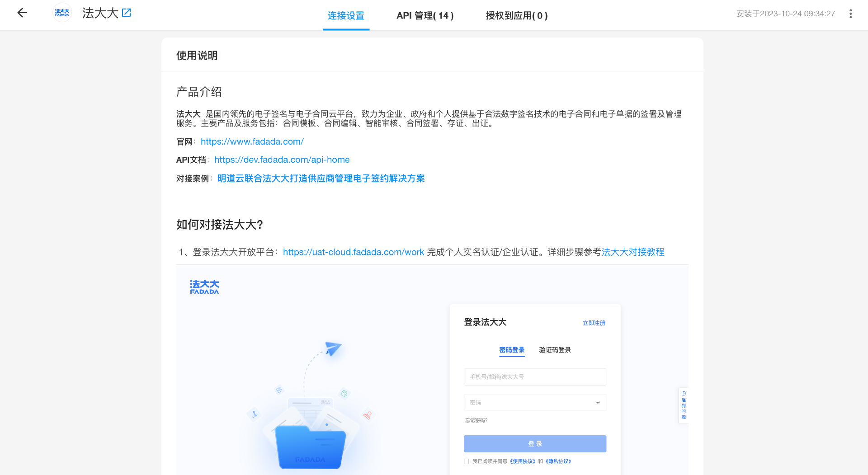Screen dimensions: 868x475
Task: Click the 如何对接法大大? heading
Action: pyautogui.click(x=220, y=225)
